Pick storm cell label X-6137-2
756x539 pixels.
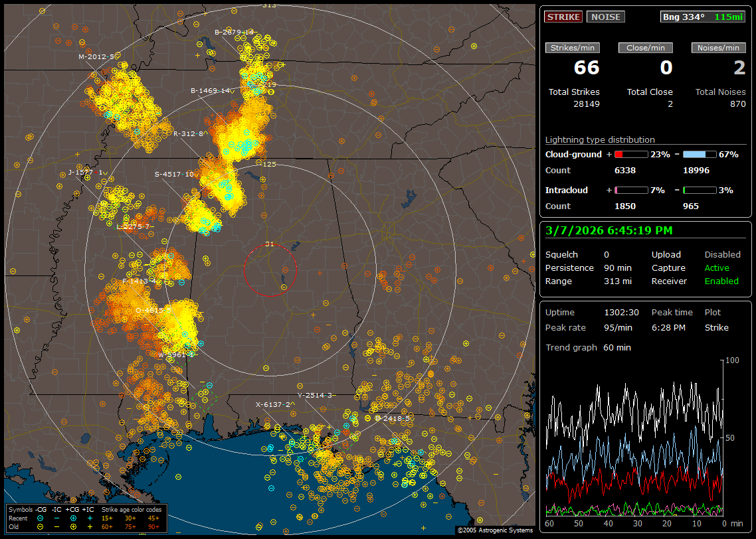(x=273, y=404)
